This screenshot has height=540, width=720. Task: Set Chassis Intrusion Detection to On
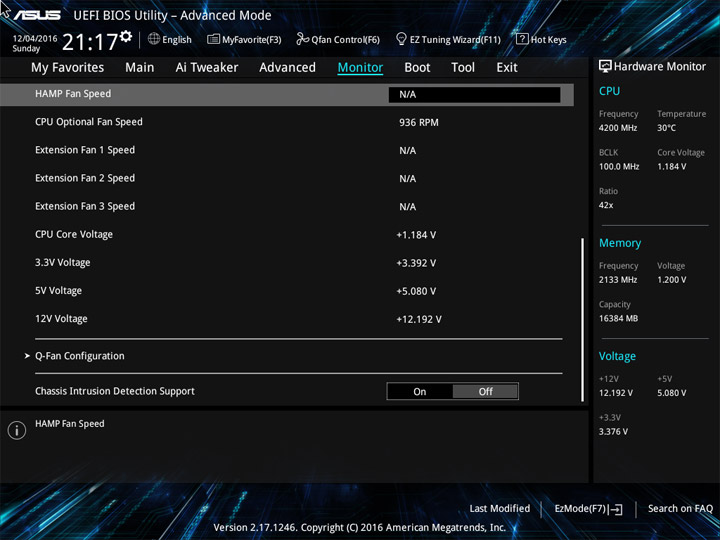point(420,392)
